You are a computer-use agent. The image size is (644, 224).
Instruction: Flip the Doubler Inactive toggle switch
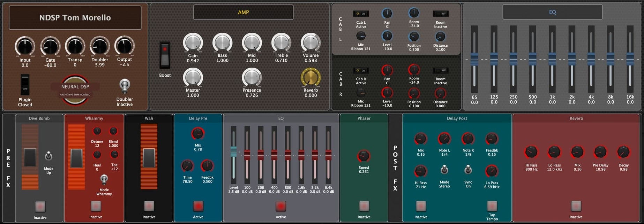[125, 85]
